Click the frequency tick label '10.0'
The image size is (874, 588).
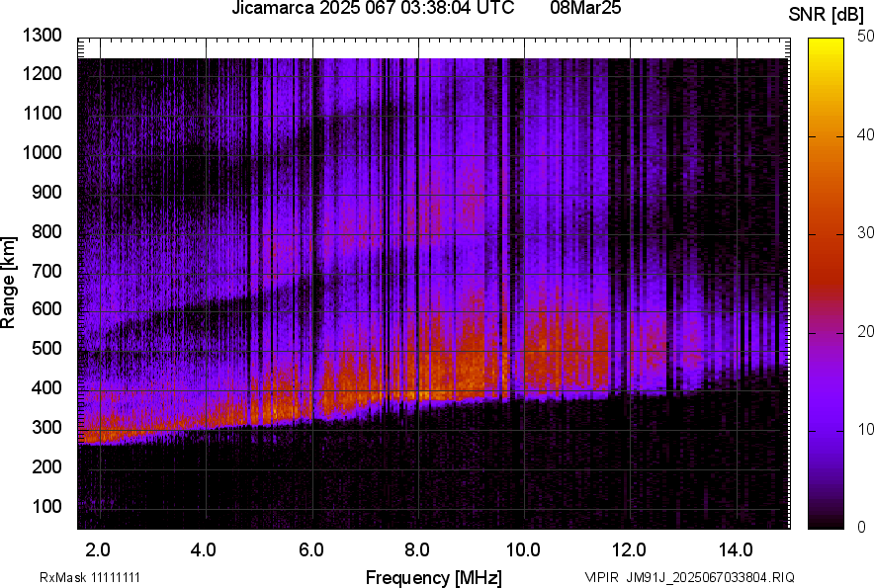pos(523,550)
